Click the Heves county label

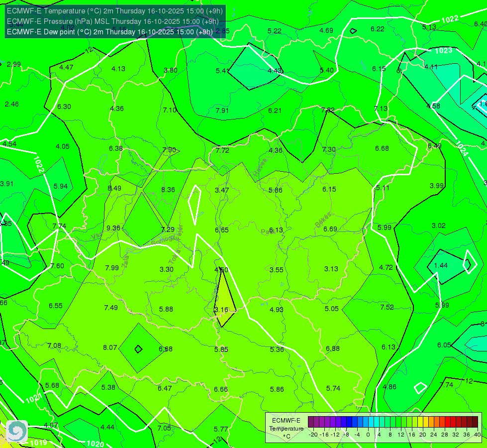pos(260,168)
